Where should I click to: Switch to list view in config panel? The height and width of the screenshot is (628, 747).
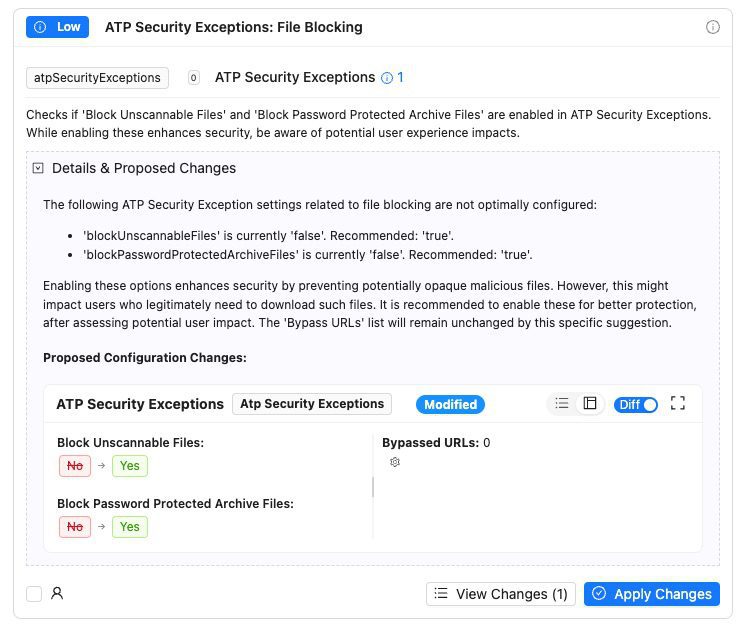pos(562,404)
